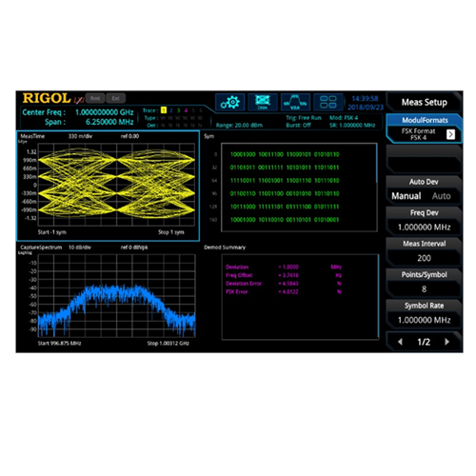Select the DMA mode icon
476x476 pixels.
[263, 103]
